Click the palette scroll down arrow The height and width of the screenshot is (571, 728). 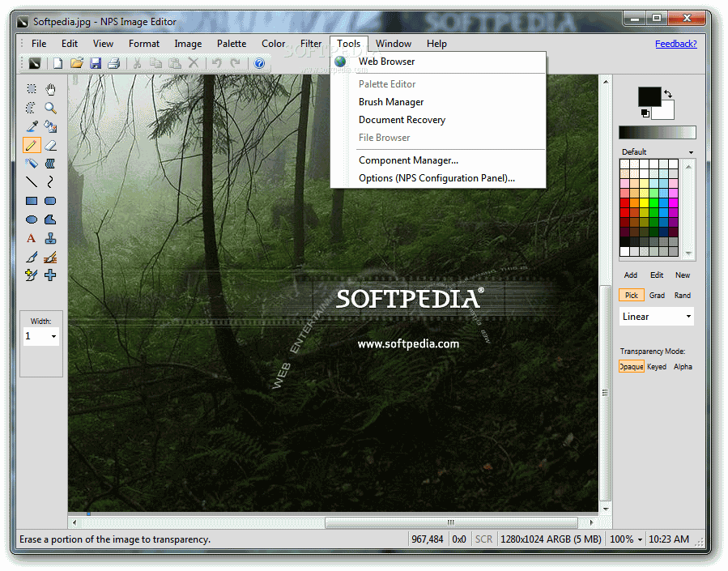point(688,254)
